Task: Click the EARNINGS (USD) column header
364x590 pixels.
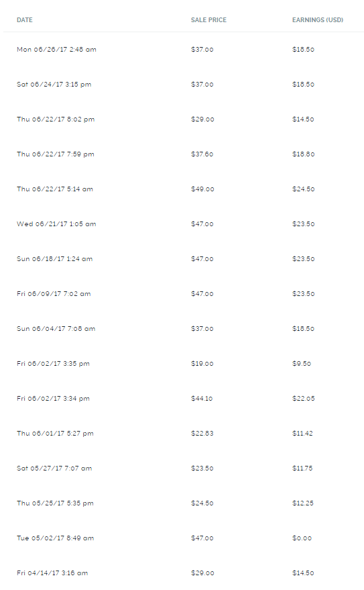Action: click(x=318, y=20)
